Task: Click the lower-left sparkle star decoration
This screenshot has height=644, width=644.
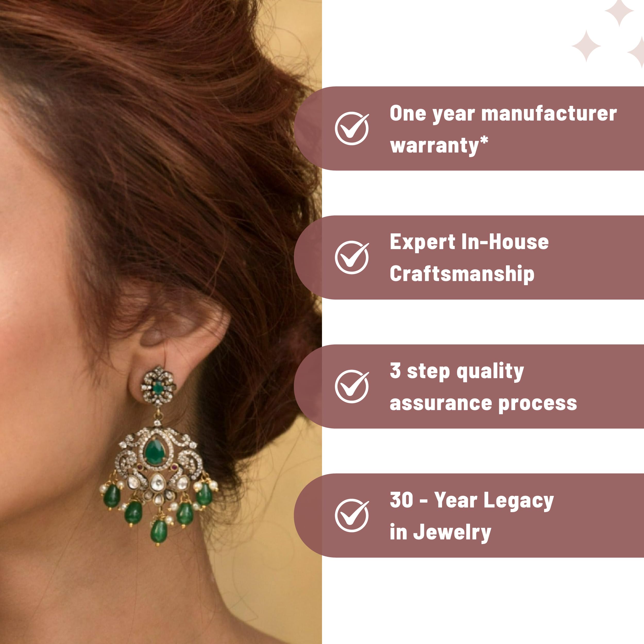Action: (x=586, y=46)
